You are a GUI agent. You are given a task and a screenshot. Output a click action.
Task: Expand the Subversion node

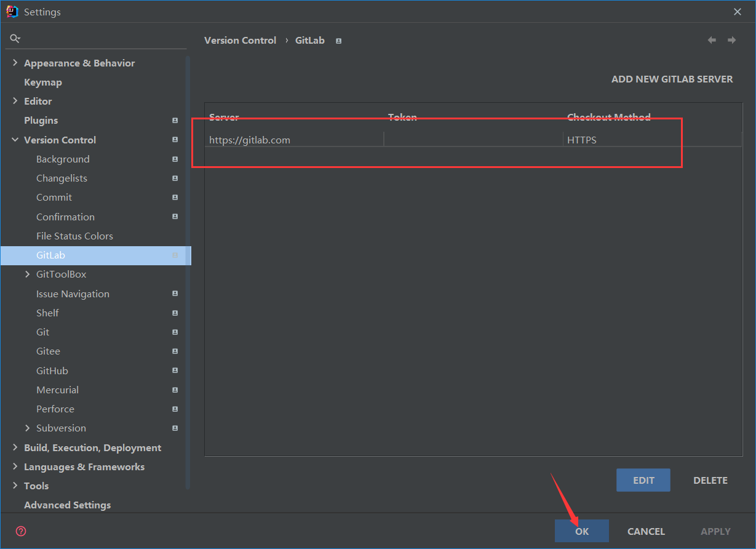[27, 428]
